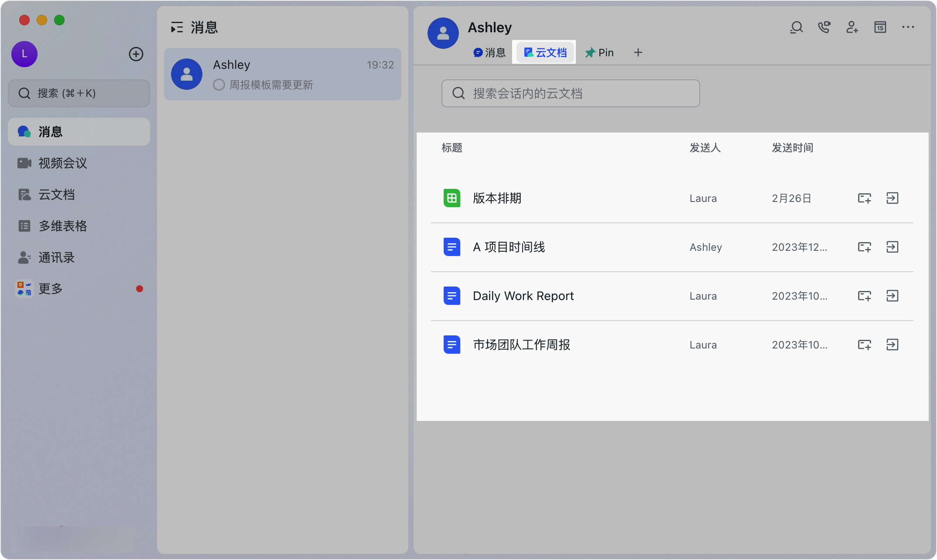Open the calendar icon in chat header

pos(880,27)
